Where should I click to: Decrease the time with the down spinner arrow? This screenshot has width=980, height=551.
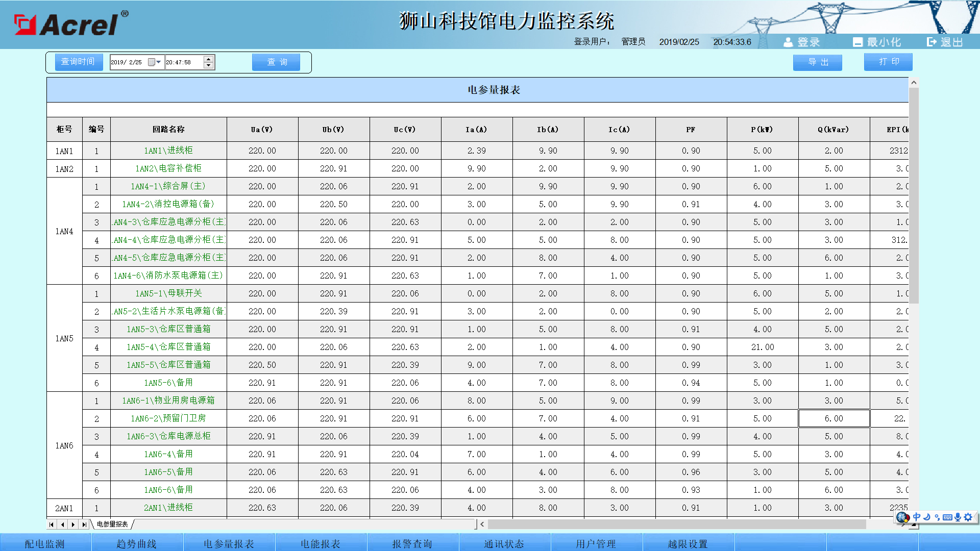tap(208, 65)
